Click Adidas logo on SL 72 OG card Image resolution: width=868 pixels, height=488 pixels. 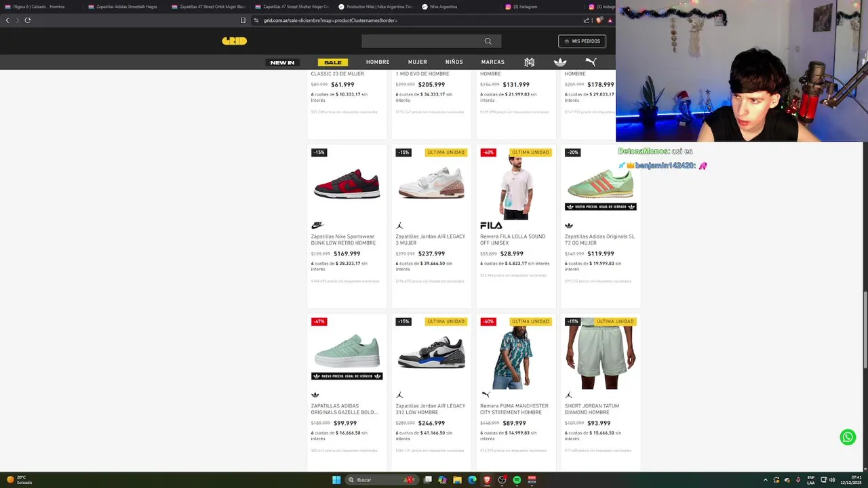(x=569, y=226)
